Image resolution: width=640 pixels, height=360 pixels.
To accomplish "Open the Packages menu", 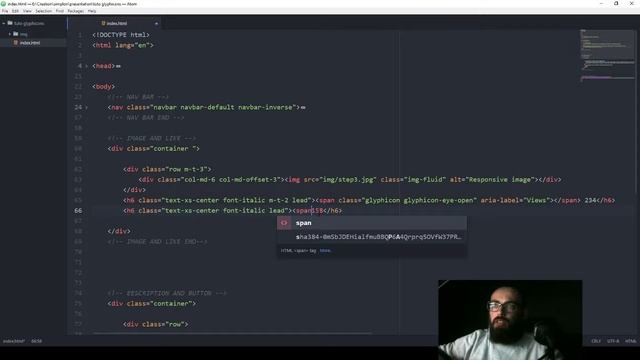I will (x=76, y=11).
